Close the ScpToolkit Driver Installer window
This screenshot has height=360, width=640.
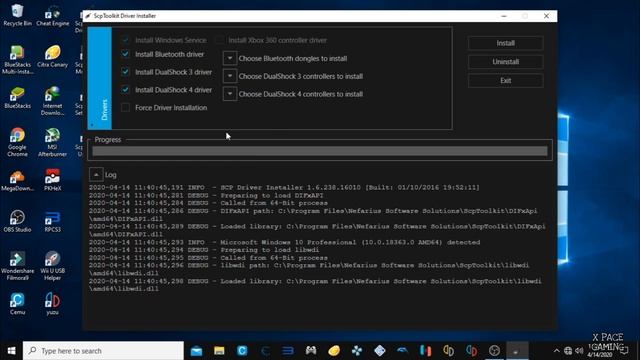point(547,16)
